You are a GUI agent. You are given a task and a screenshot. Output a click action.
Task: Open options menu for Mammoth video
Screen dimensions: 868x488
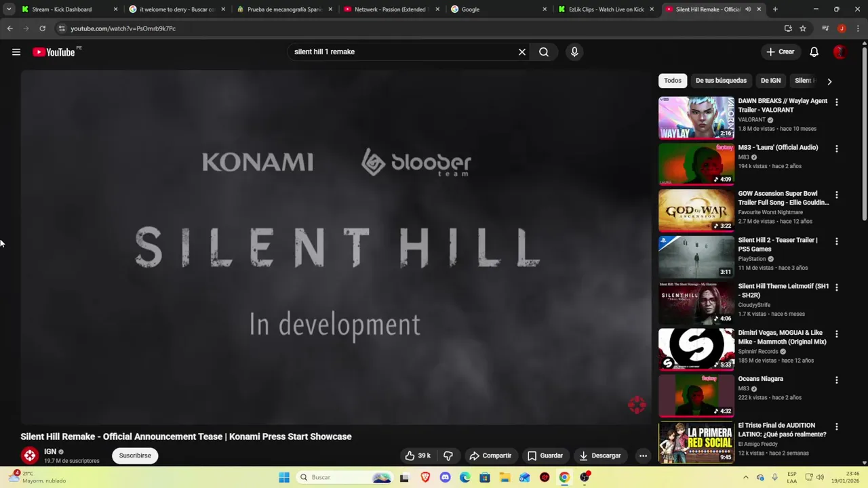pos(837,334)
